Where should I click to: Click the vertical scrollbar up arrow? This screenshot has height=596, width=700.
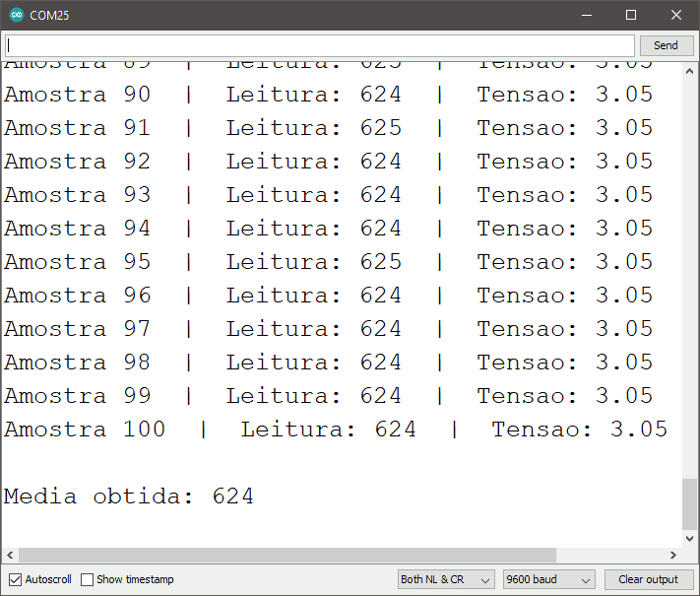point(689,71)
